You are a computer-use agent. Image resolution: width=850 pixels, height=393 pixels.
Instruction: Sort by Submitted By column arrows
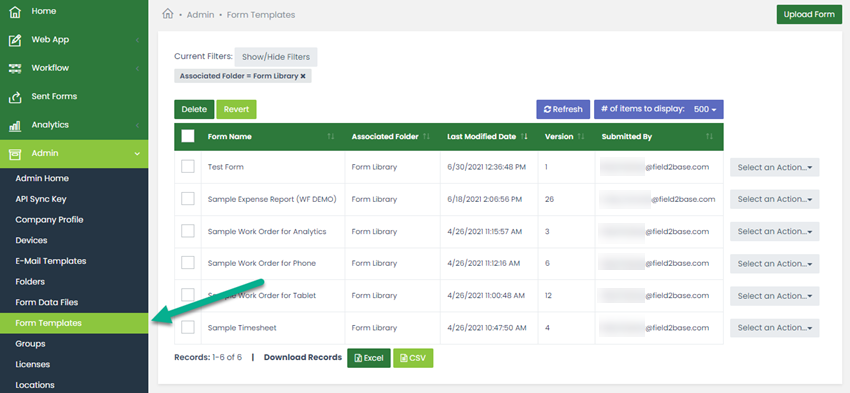click(x=710, y=137)
